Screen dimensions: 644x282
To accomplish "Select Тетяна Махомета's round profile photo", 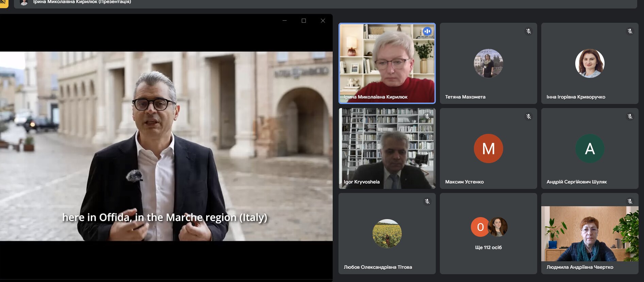I will coord(488,64).
